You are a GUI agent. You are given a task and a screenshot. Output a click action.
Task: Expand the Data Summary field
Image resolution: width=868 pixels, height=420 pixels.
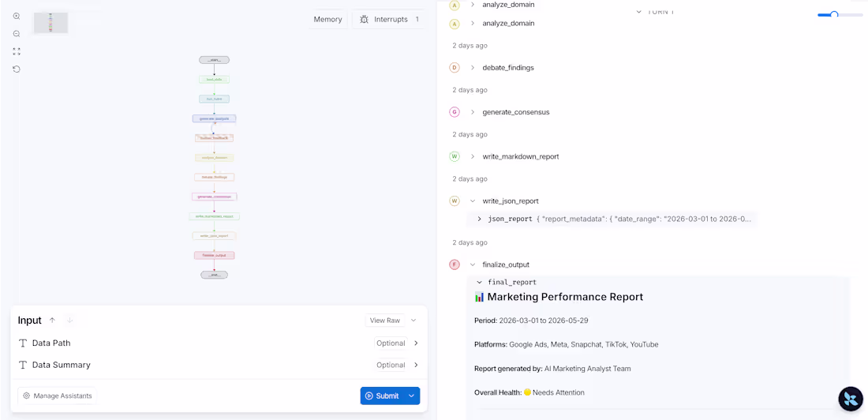pyautogui.click(x=417, y=366)
